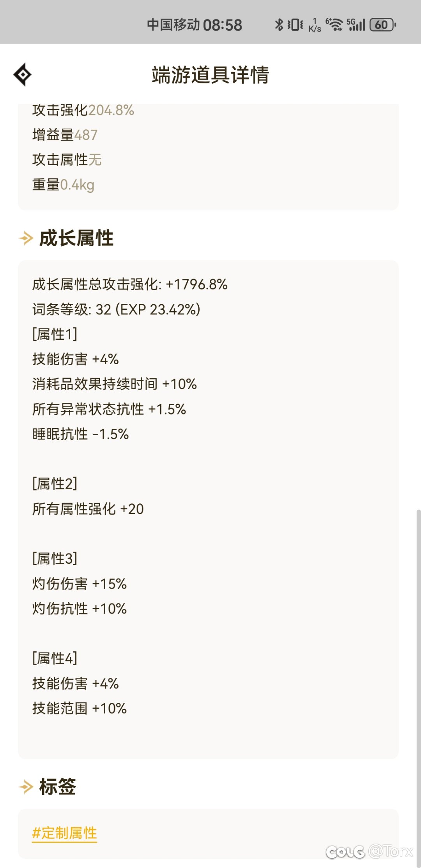
Task: Tap the vibrate mode status icon
Action: 295,25
